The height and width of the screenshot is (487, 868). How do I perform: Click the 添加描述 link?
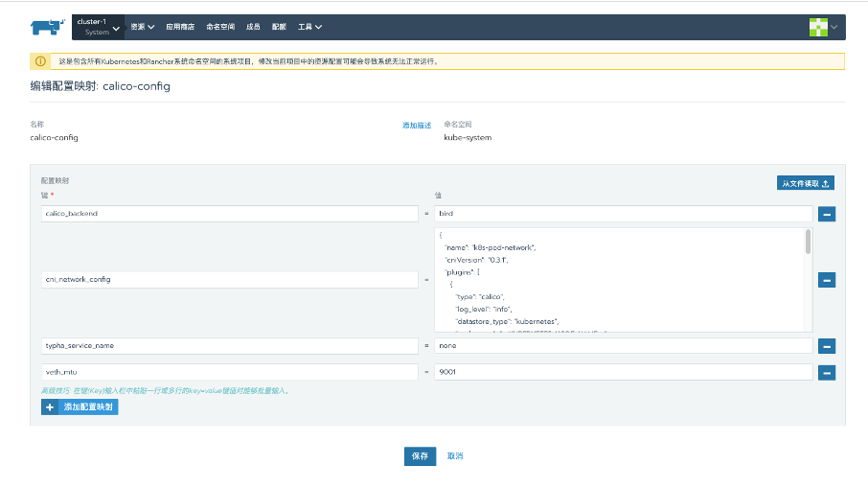point(416,126)
